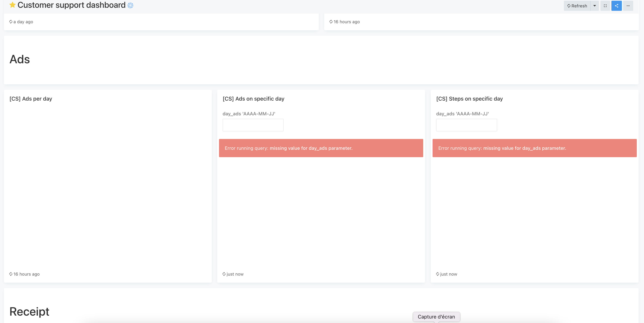The width and height of the screenshot is (644, 323).
Task: Enter fullscreen mode with the expand icon
Action: pyautogui.click(x=605, y=6)
